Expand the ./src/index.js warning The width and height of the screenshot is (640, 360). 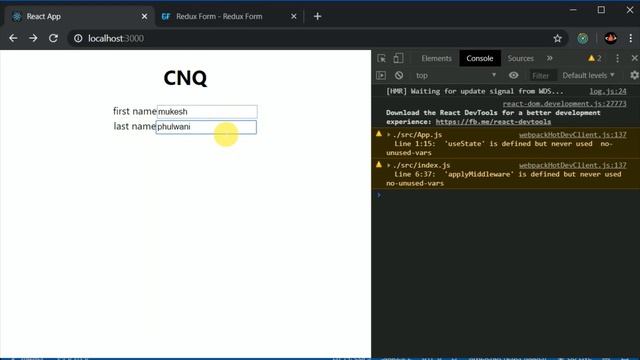tap(389, 165)
